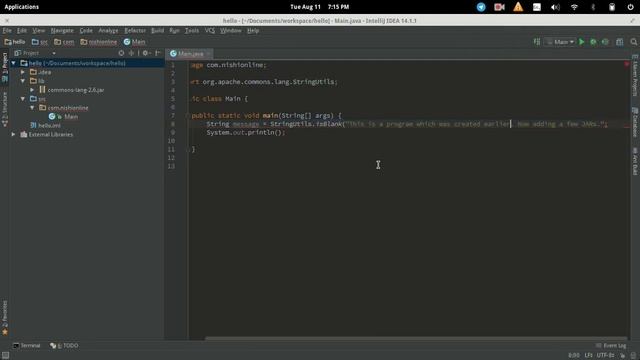640x360 pixels.
Task: Expand commons-lang-2.6.jar node
Action: pos(32,90)
